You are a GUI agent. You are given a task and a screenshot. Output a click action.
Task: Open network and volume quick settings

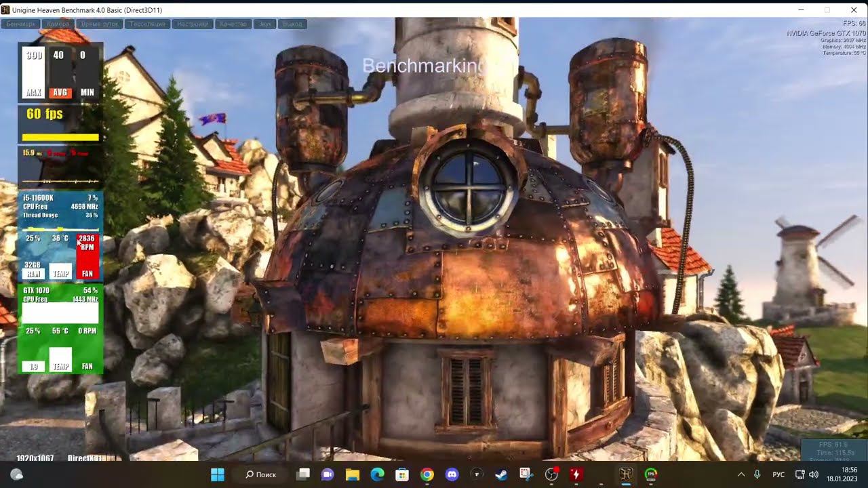[807, 474]
